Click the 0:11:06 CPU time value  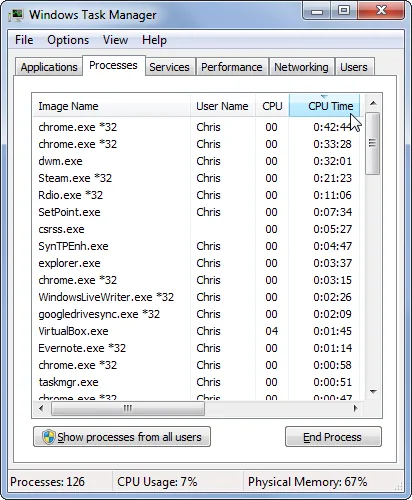point(332,195)
